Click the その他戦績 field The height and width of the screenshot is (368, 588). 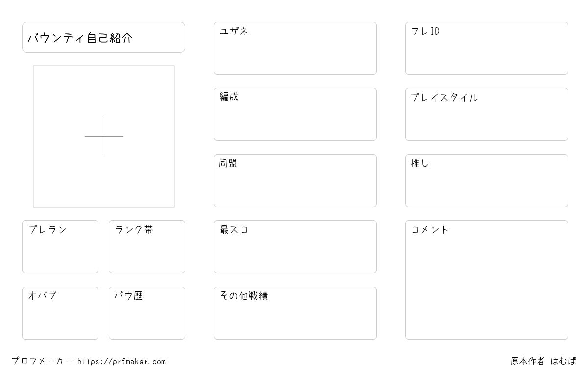pos(295,313)
